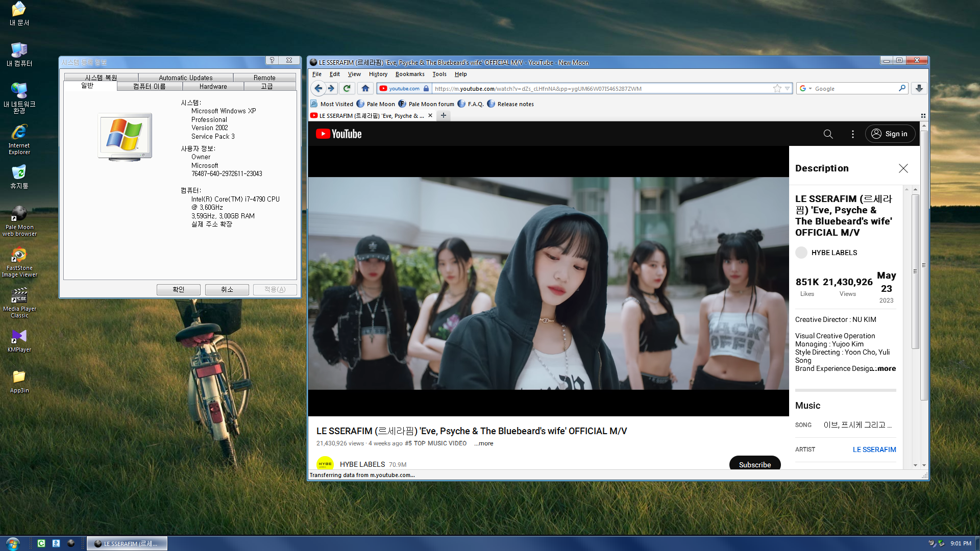The width and height of the screenshot is (980, 551).
Task: Open the Edit menu
Action: point(334,74)
